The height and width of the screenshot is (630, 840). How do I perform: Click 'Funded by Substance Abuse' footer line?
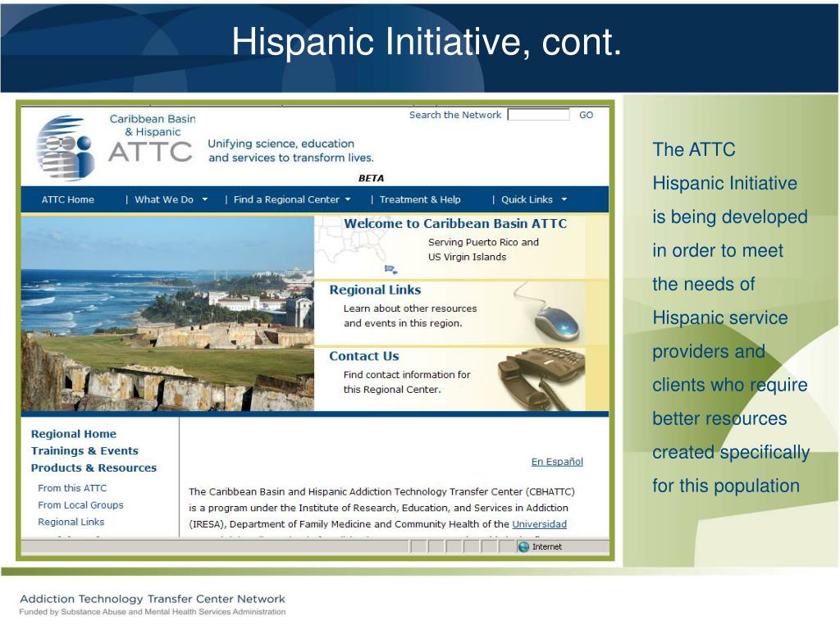pyautogui.click(x=152, y=612)
